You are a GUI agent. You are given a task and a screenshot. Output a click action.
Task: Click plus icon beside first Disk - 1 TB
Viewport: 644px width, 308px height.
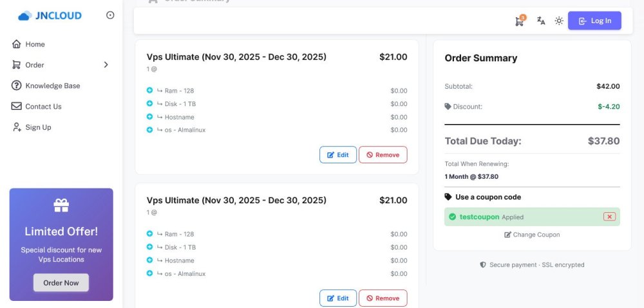(149, 104)
